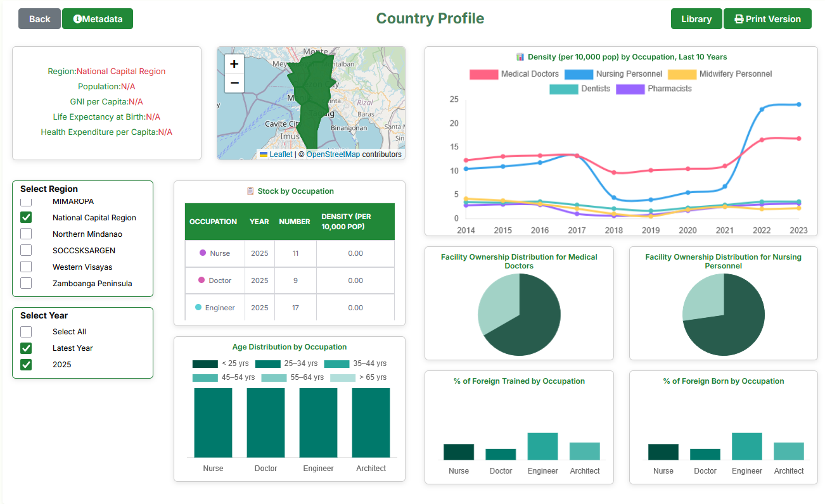
Task: Click the Nursing Personnel ownership pie chart
Action: tap(724, 315)
